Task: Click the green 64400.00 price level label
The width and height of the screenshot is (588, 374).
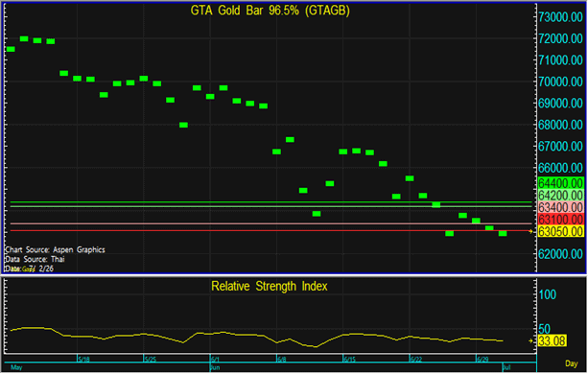Action: click(560, 183)
